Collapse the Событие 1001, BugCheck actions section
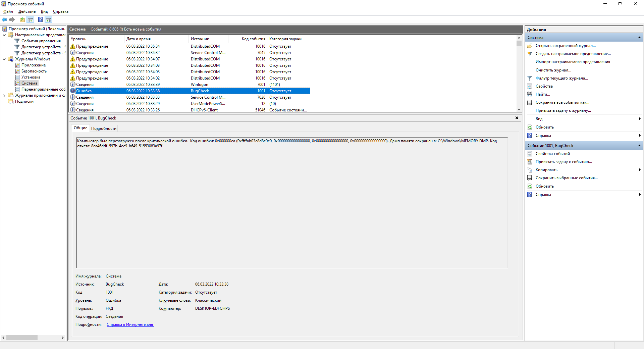The width and height of the screenshot is (644, 349). point(639,146)
